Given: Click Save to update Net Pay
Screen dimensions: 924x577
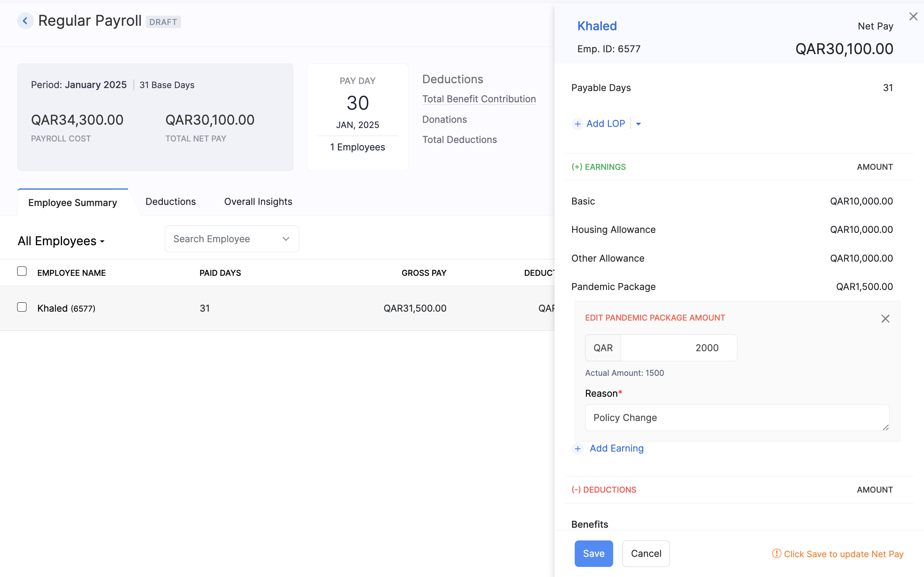Looking at the screenshot, I should pos(593,553).
